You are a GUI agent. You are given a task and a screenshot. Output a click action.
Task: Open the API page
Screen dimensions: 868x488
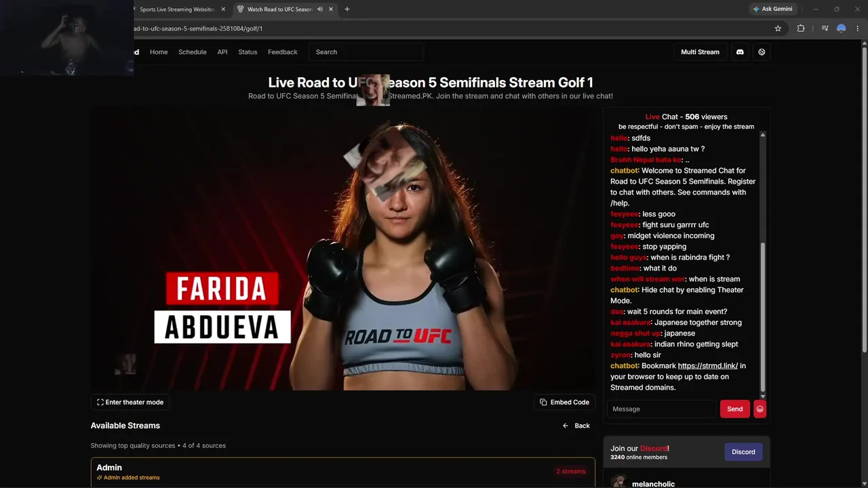click(222, 52)
